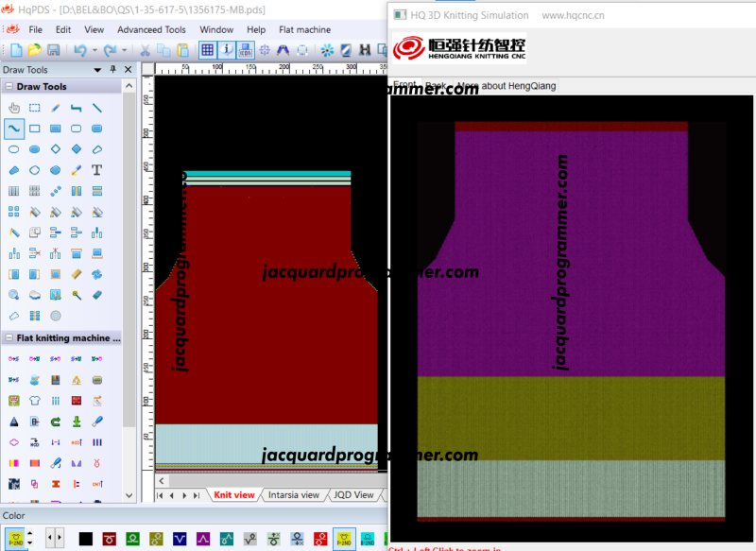The height and width of the screenshot is (551, 756).
Task: Open a file with the folder icon
Action: pyautogui.click(x=34, y=50)
